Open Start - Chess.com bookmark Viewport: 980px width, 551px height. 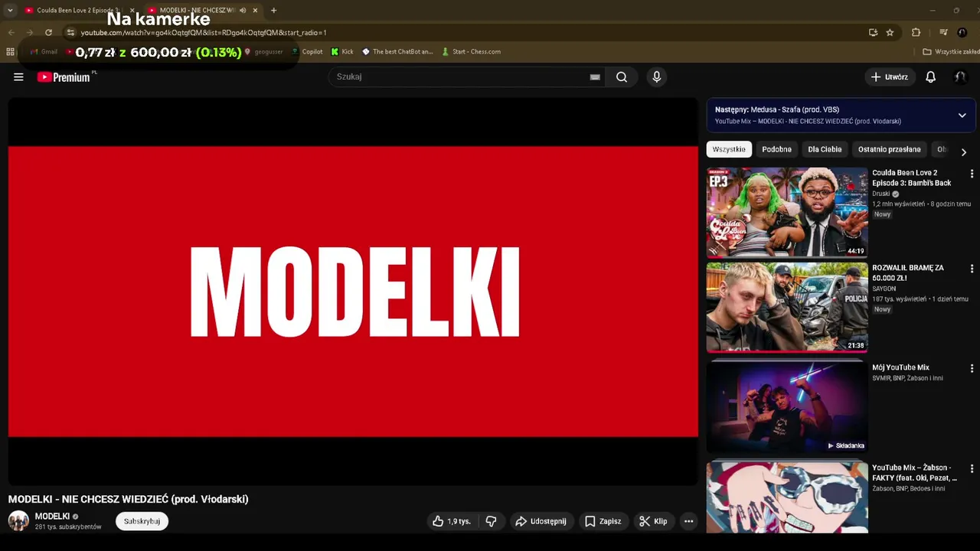pos(471,52)
